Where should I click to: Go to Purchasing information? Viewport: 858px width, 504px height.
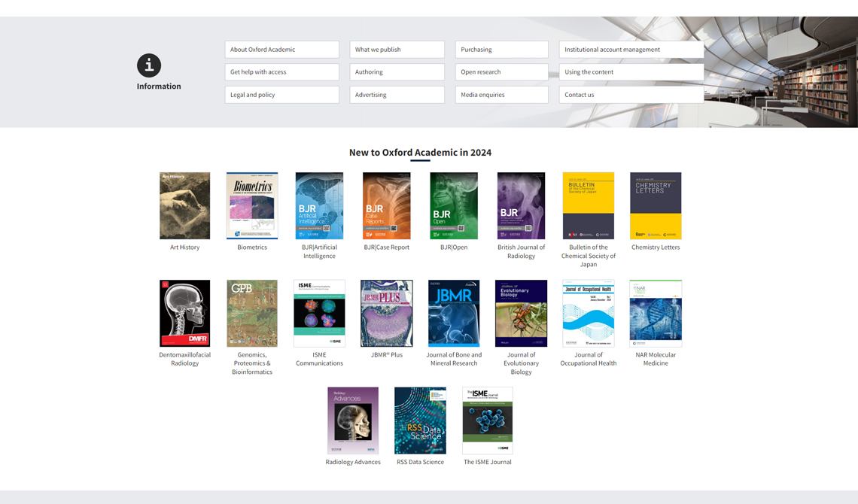[502, 49]
